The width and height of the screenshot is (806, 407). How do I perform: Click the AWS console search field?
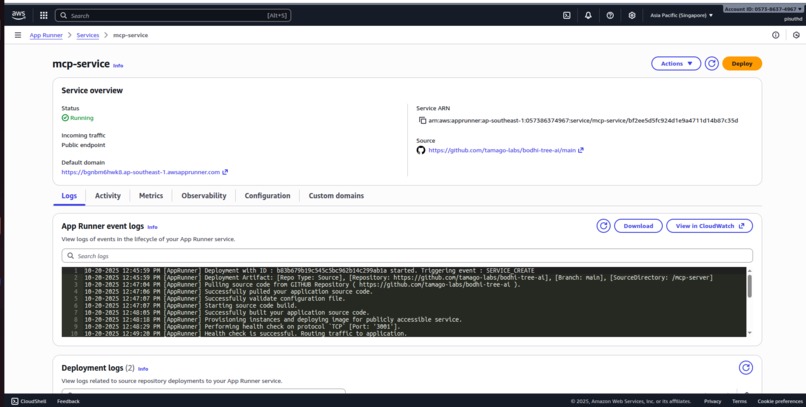pos(173,15)
